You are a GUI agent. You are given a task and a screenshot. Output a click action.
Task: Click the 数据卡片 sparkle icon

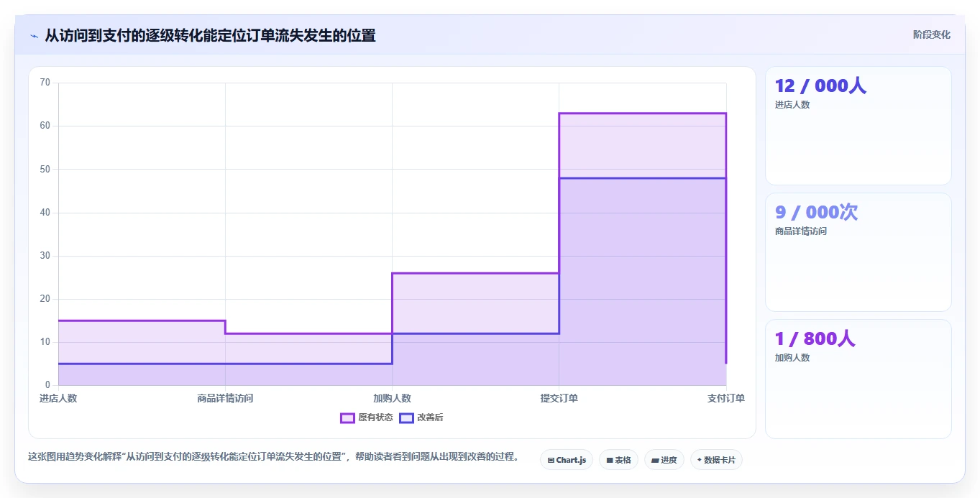700,460
